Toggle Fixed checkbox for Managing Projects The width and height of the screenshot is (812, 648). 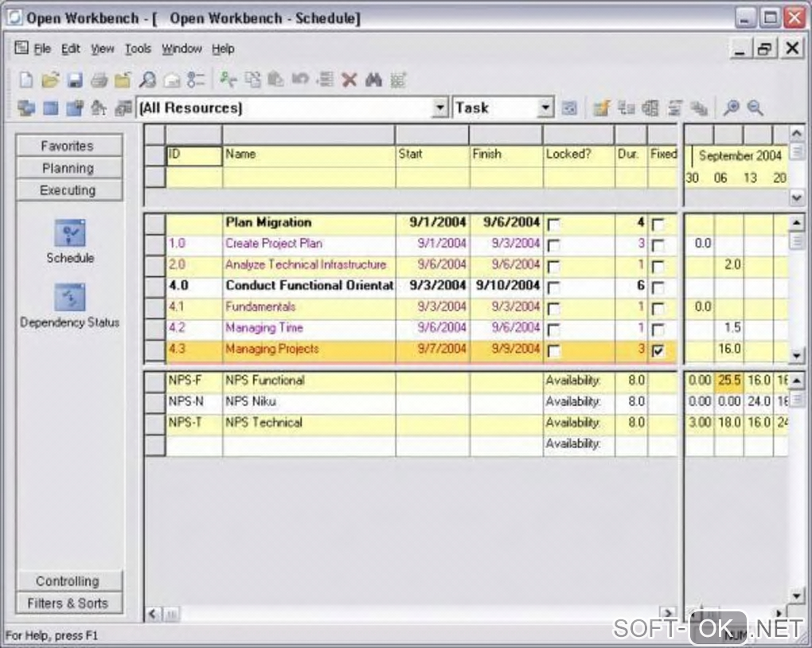coord(658,351)
